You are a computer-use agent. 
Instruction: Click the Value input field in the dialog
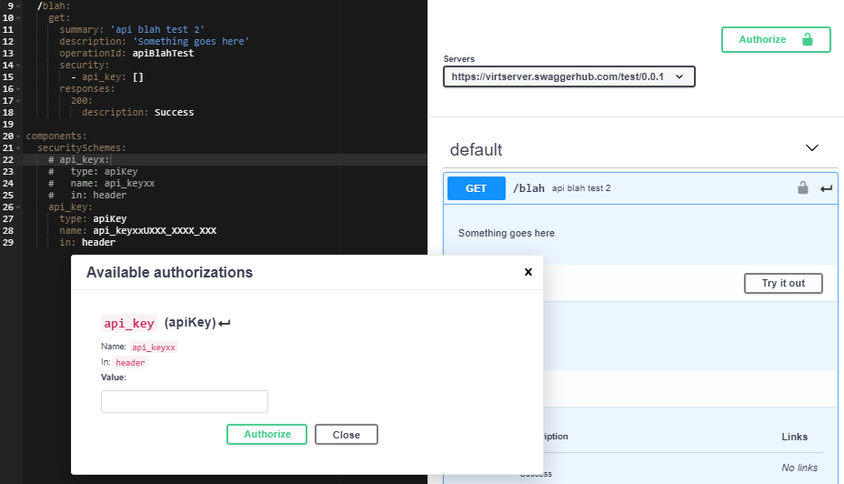click(184, 401)
